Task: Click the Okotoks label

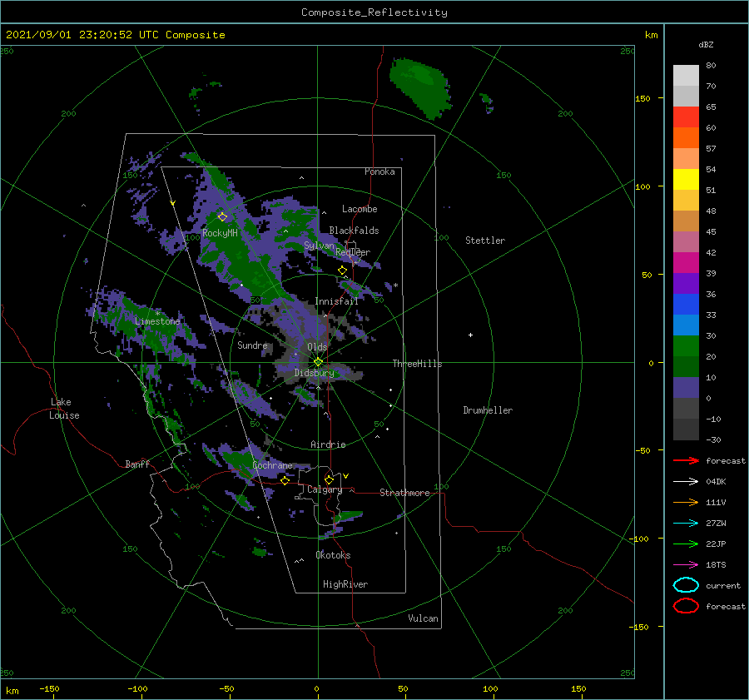Action: [x=334, y=555]
